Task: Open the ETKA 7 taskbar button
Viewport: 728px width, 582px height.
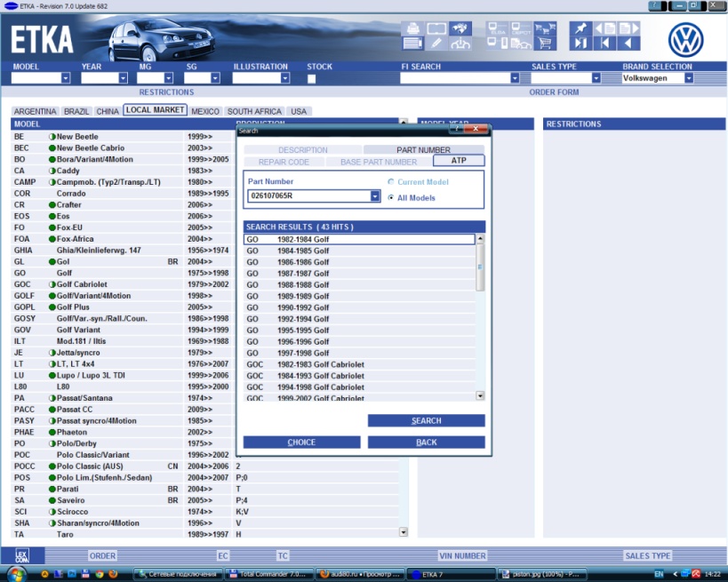Action: pos(451,574)
